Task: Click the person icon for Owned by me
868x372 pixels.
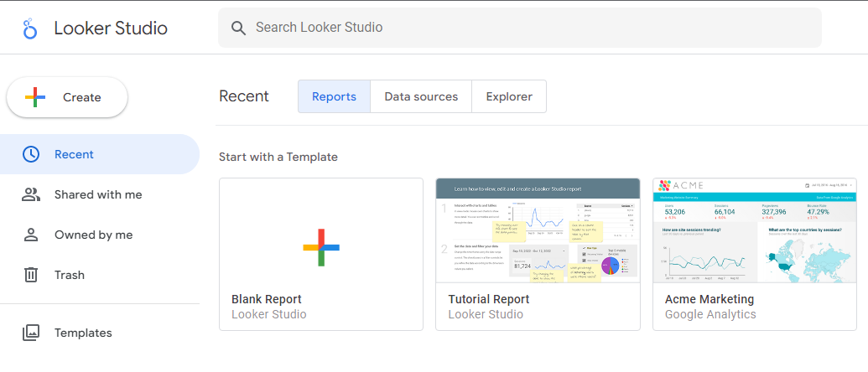Action: tap(30, 235)
